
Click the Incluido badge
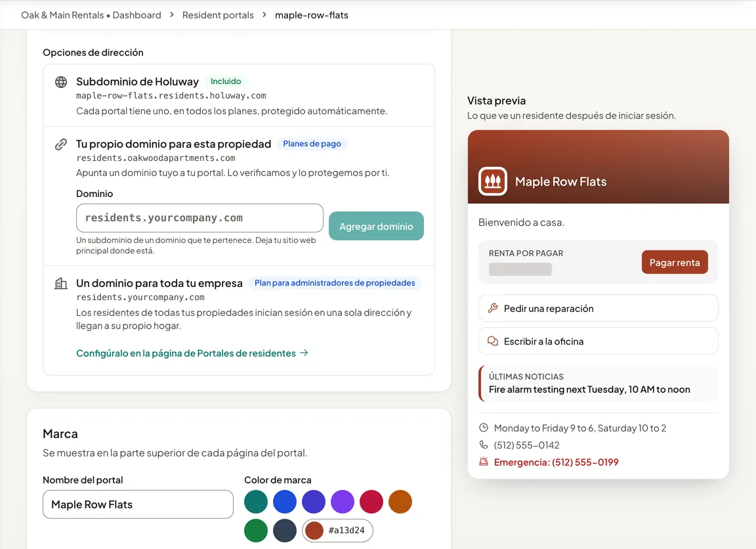click(226, 81)
